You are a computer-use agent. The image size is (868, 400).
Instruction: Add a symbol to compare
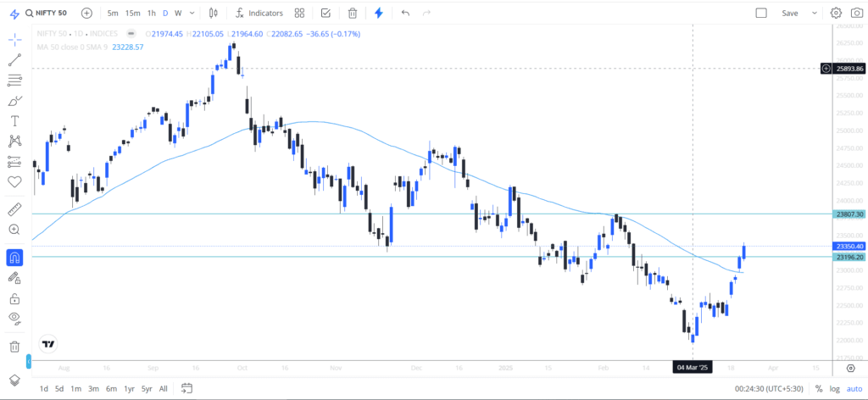click(87, 13)
